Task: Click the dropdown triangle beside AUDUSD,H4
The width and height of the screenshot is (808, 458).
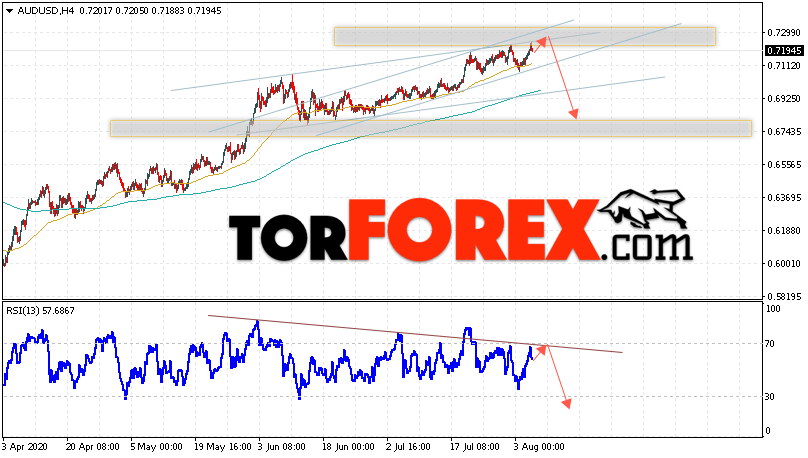Action: [x=9, y=11]
